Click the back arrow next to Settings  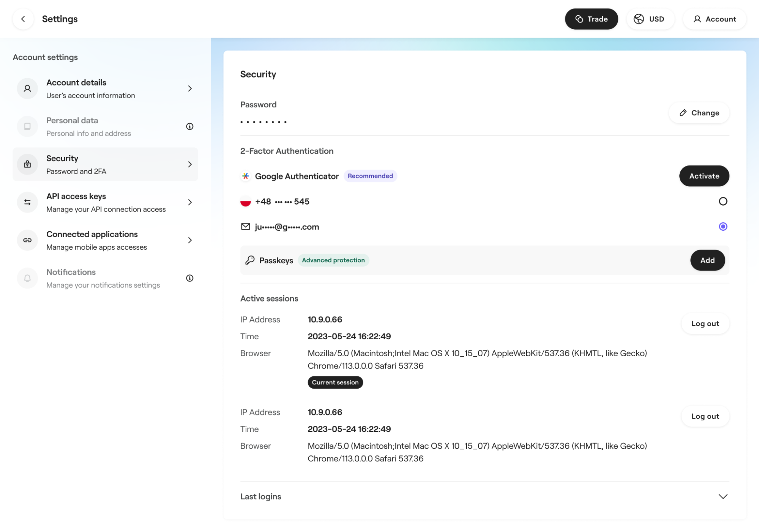[x=23, y=19]
